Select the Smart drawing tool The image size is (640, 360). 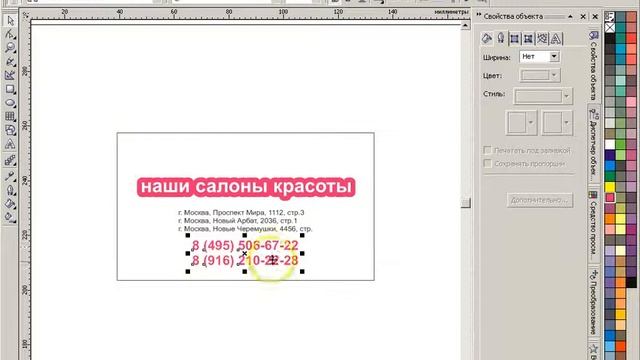[x=10, y=76]
